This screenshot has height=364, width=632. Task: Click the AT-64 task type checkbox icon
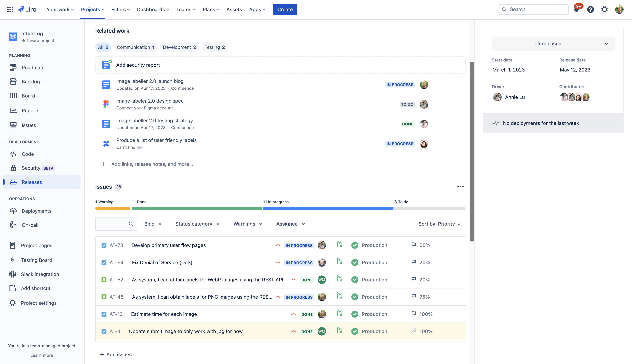(104, 262)
